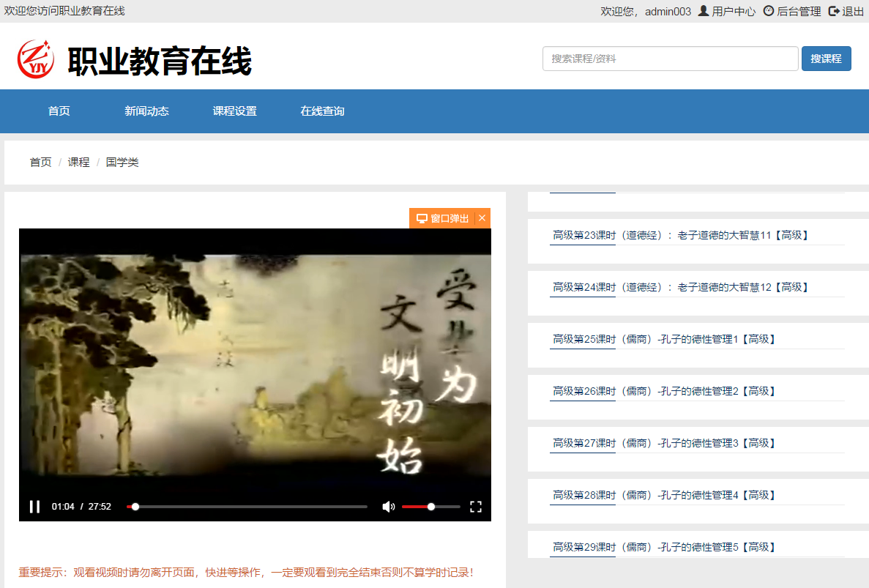869x588 pixels.
Task: Click the 职业教育在线 site title text
Action: pos(160,60)
